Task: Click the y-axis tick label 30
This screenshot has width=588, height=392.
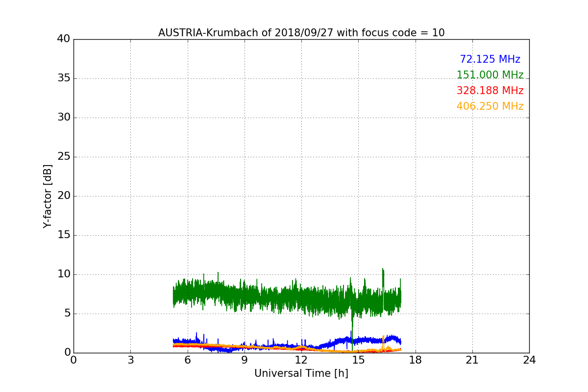Action: pyautogui.click(x=64, y=118)
